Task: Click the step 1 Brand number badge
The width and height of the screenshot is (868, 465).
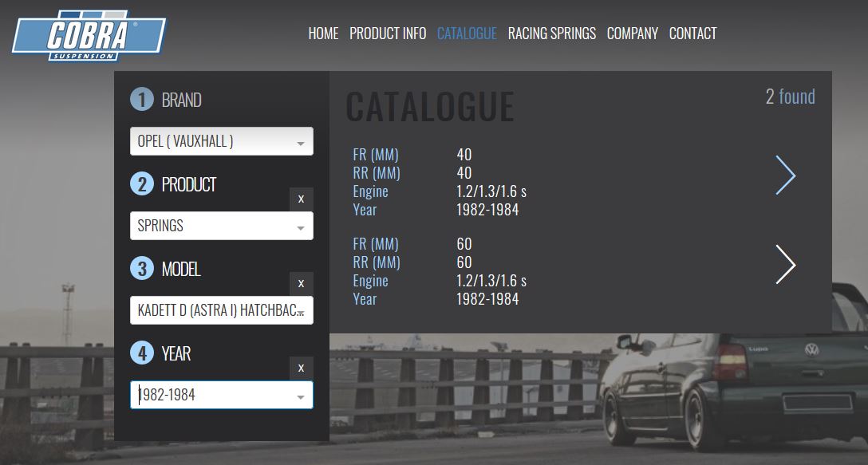Action: [x=142, y=100]
